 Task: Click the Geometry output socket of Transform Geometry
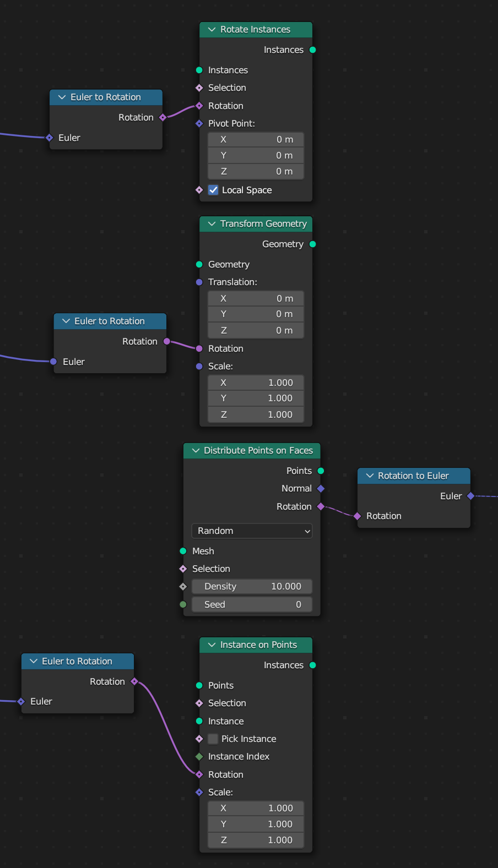pyautogui.click(x=313, y=244)
